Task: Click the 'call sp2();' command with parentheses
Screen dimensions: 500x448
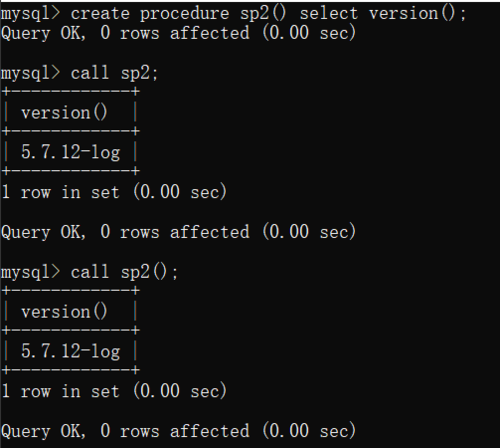Action: 124,272
